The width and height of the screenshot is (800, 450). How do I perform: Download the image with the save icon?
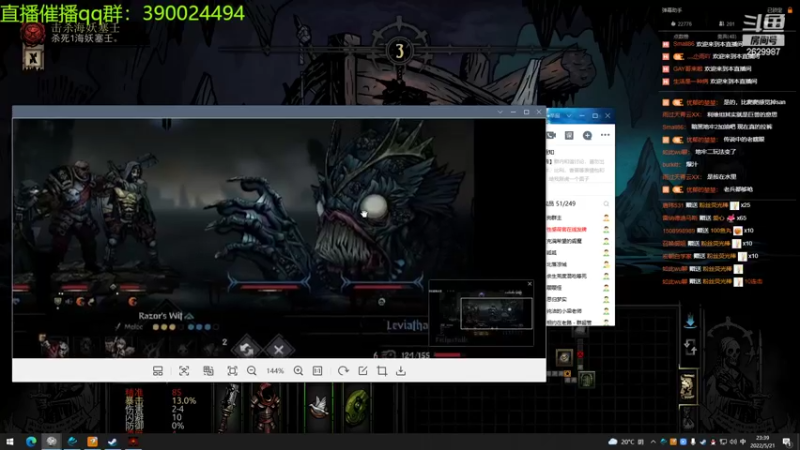401,371
